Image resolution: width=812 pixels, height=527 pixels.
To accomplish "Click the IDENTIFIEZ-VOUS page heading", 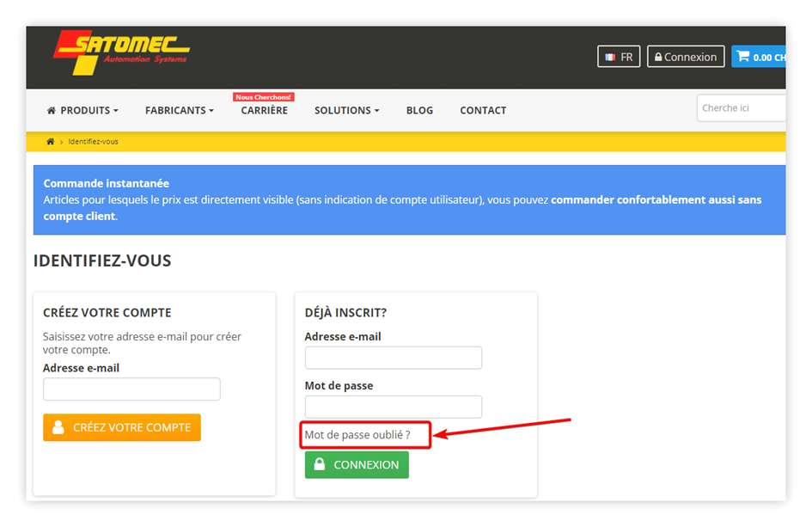I will pyautogui.click(x=102, y=260).
